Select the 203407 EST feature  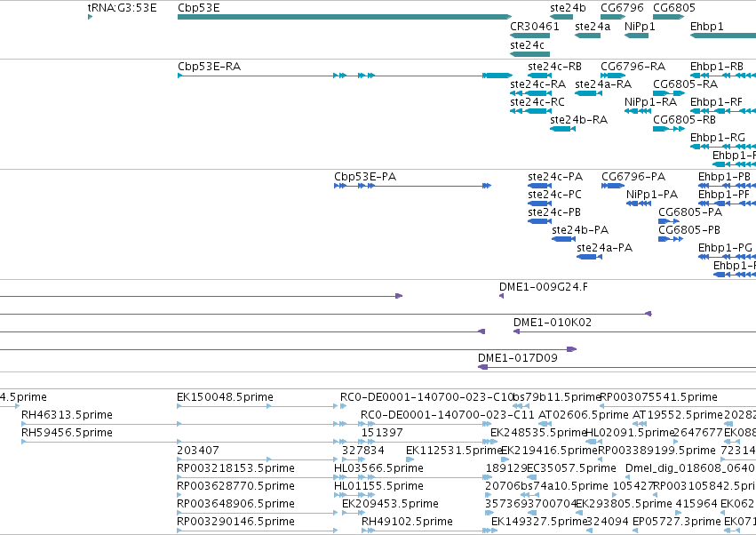[257, 459]
